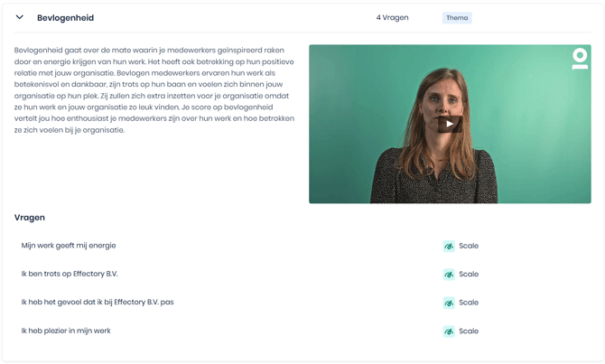Click Scale label next to 'Ik heb het gevoel dat ik bij Effectory B.V. pas'
Image resolution: width=605 pixels, height=364 pixels.
469,303
